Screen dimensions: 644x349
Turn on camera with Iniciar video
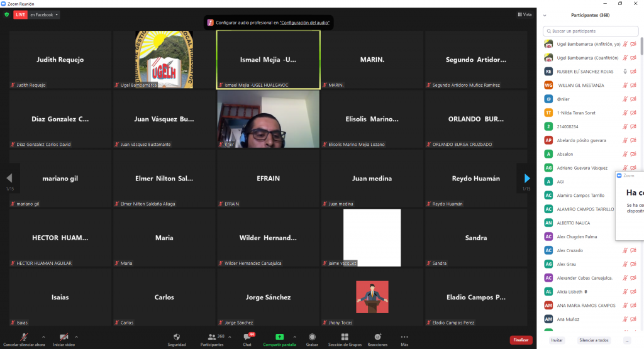[x=64, y=338]
